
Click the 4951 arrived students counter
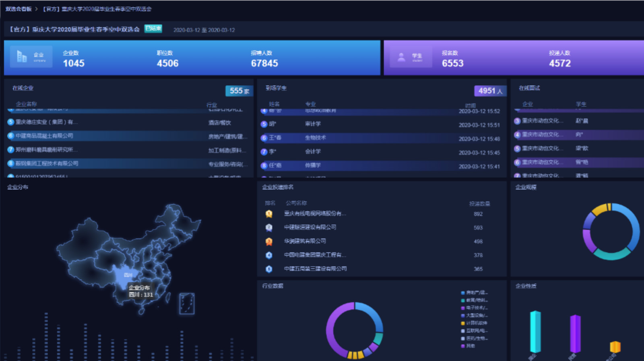pyautogui.click(x=490, y=91)
